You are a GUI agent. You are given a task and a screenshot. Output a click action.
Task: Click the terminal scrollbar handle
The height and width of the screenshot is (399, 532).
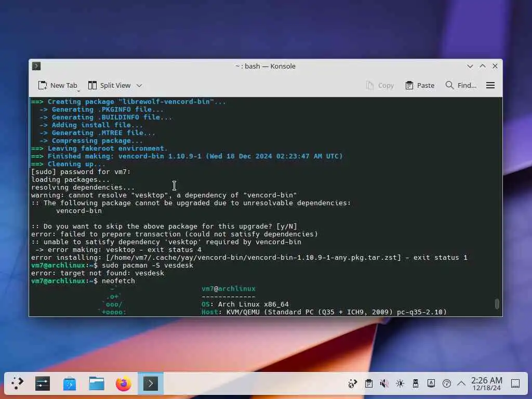coord(497,303)
